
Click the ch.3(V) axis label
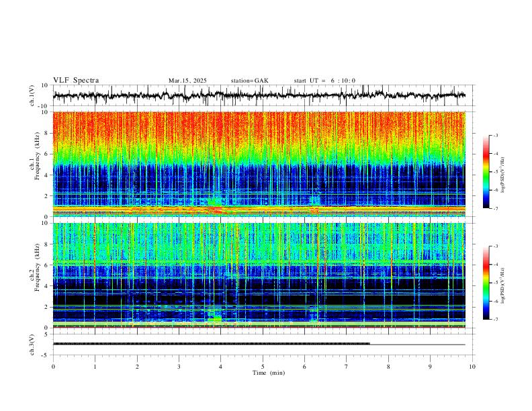pyautogui.click(x=32, y=345)
